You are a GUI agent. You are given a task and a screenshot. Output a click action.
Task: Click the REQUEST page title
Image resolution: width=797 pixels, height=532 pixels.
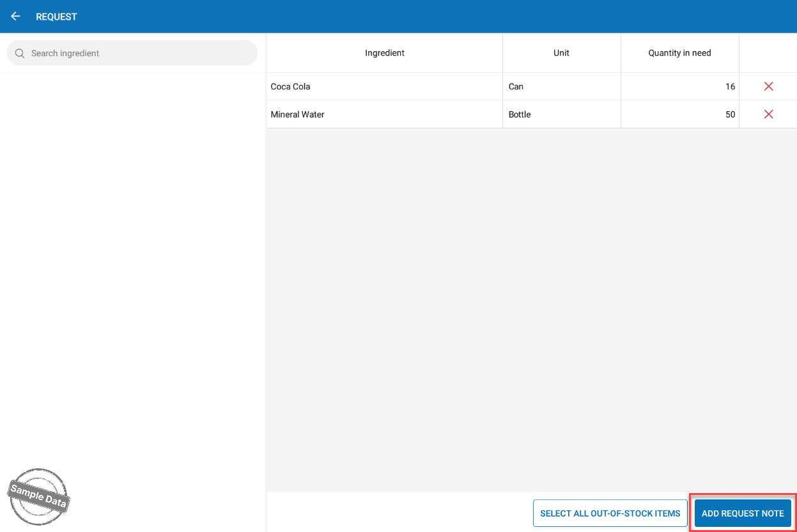pyautogui.click(x=56, y=17)
